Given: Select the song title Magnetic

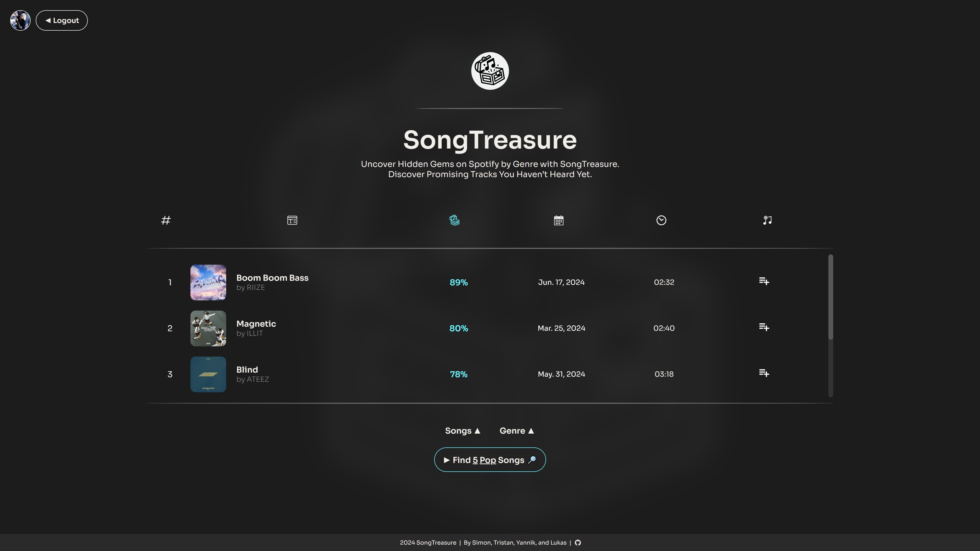Looking at the screenshot, I should pos(256,324).
